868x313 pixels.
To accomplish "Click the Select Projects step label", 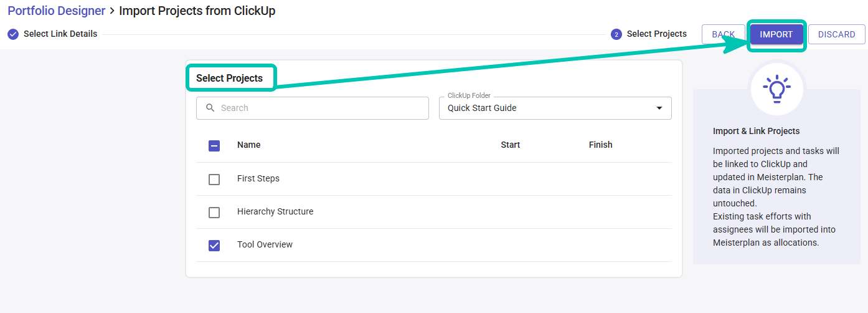I will [x=657, y=34].
